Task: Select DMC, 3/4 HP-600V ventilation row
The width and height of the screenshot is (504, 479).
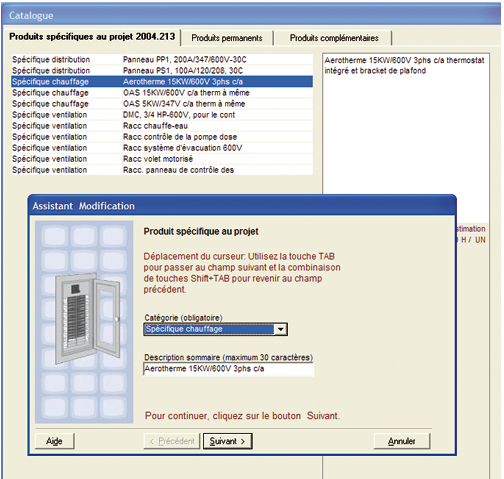Action: pos(162,115)
